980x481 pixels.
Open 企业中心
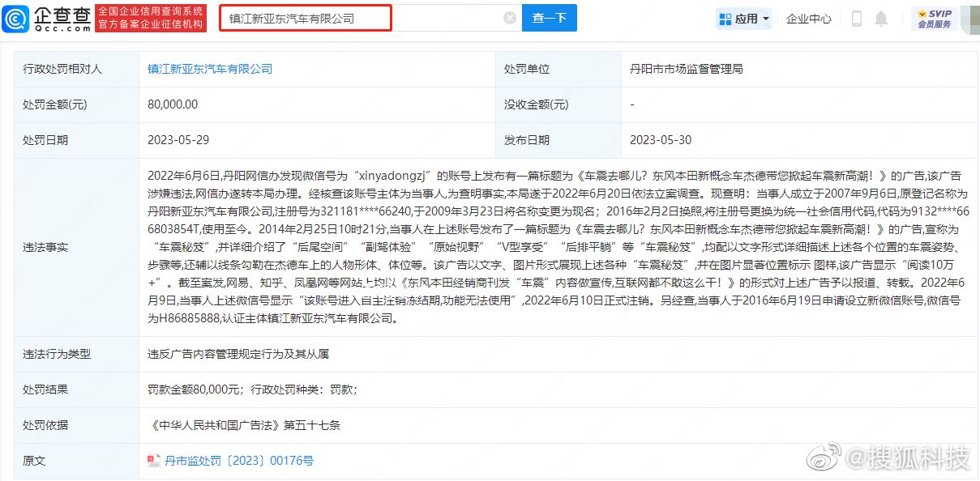click(x=809, y=19)
